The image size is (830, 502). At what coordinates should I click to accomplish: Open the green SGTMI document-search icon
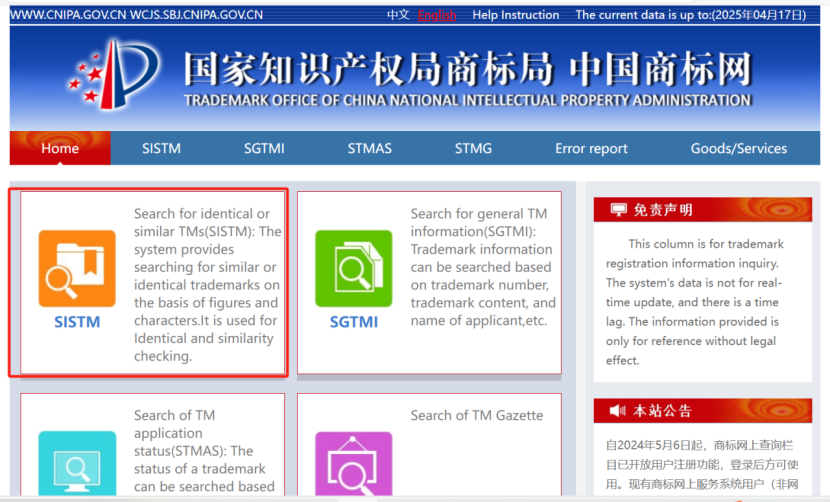[x=354, y=268]
